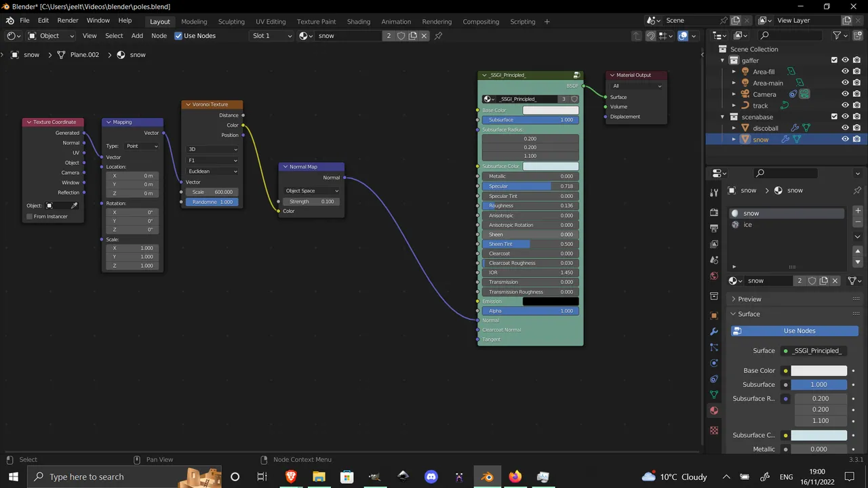Go to parent node tree arrow
This screenshot has height=488, width=868.
tap(637, 36)
